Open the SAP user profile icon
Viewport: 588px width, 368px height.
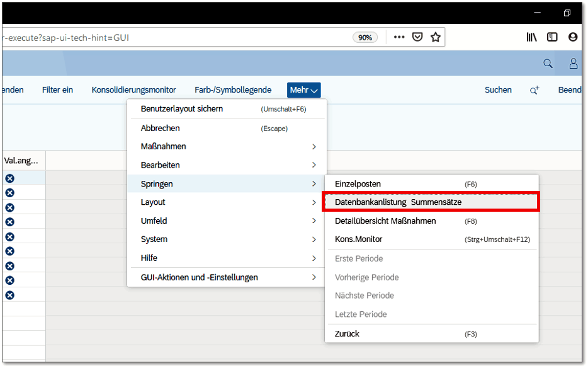[574, 64]
